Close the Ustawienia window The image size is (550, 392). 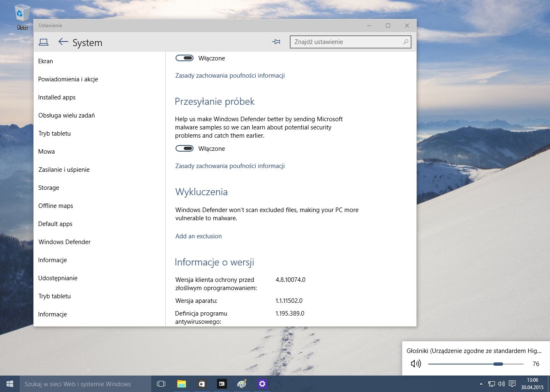point(407,25)
